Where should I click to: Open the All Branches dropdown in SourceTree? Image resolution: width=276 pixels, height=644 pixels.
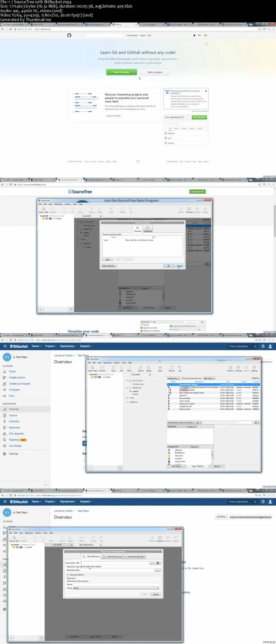pos(173,378)
